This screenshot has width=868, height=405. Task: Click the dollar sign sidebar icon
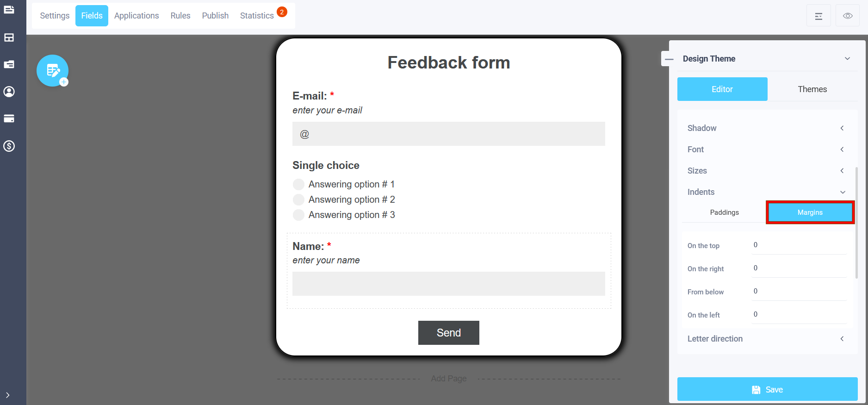(9, 146)
